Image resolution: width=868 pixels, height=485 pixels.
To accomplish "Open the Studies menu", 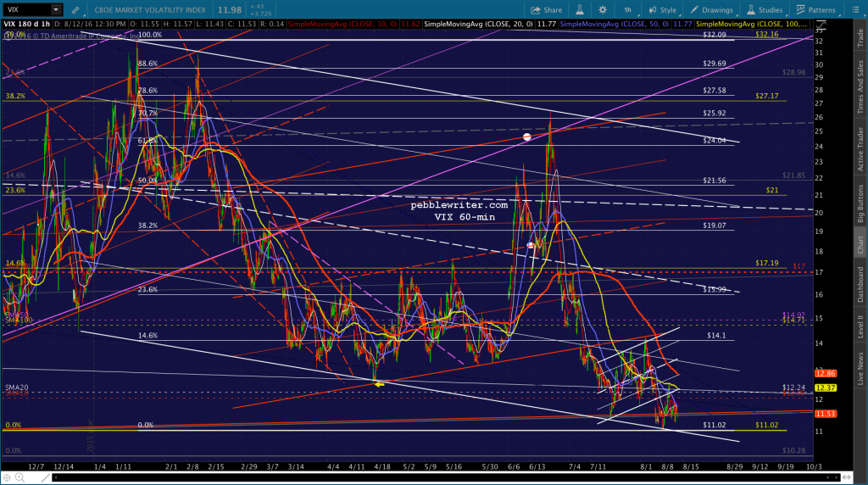I will coord(765,10).
